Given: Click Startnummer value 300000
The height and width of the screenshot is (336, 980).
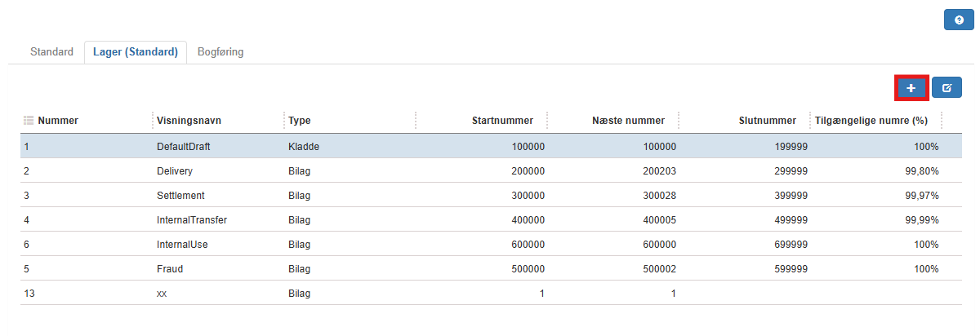Looking at the screenshot, I should tap(528, 196).
